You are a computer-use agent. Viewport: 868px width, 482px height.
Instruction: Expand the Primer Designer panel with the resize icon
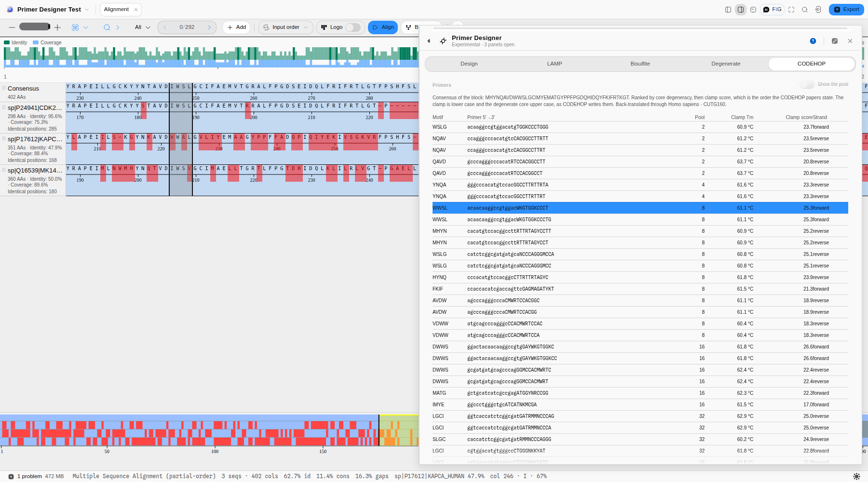coord(835,41)
